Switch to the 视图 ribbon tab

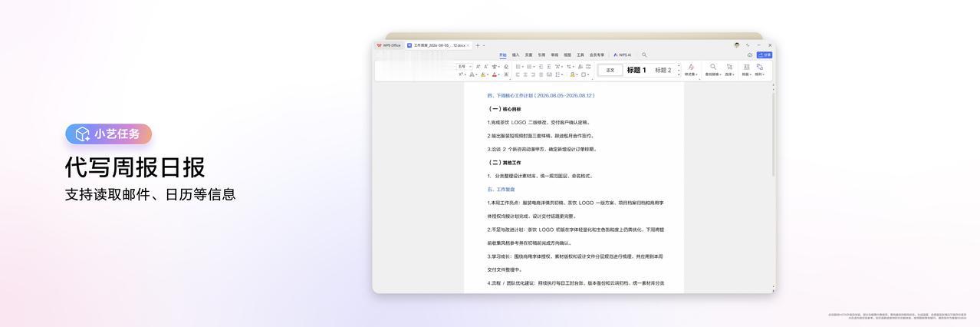[x=567, y=55]
